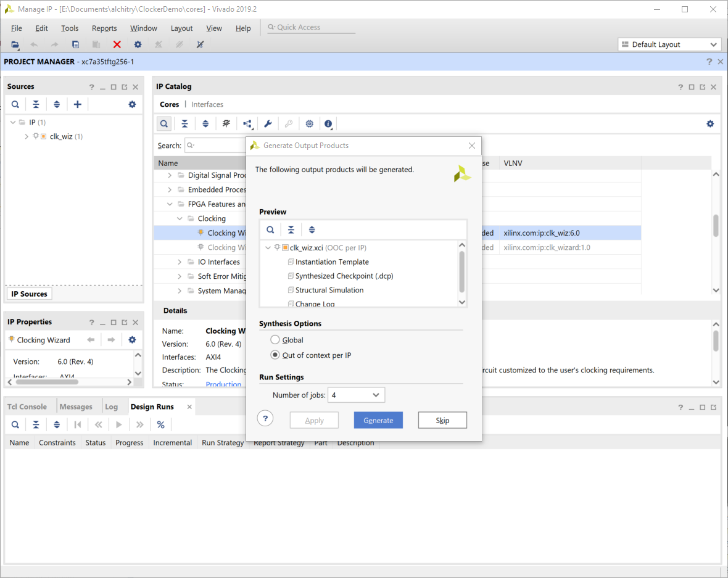Search in the Sources panel
This screenshot has width=728, height=578.
point(15,104)
